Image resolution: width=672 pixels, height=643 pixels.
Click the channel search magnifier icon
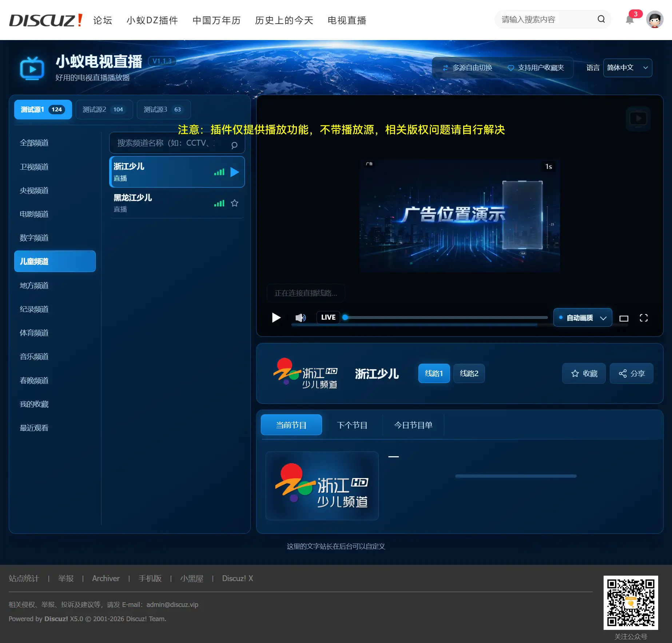point(234,145)
